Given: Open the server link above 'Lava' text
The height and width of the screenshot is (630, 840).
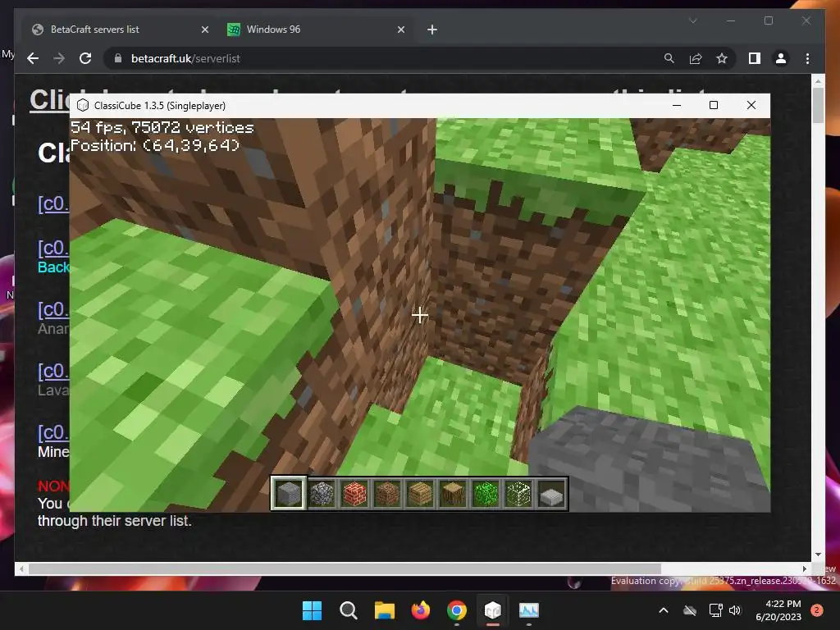Looking at the screenshot, I should tap(53, 371).
